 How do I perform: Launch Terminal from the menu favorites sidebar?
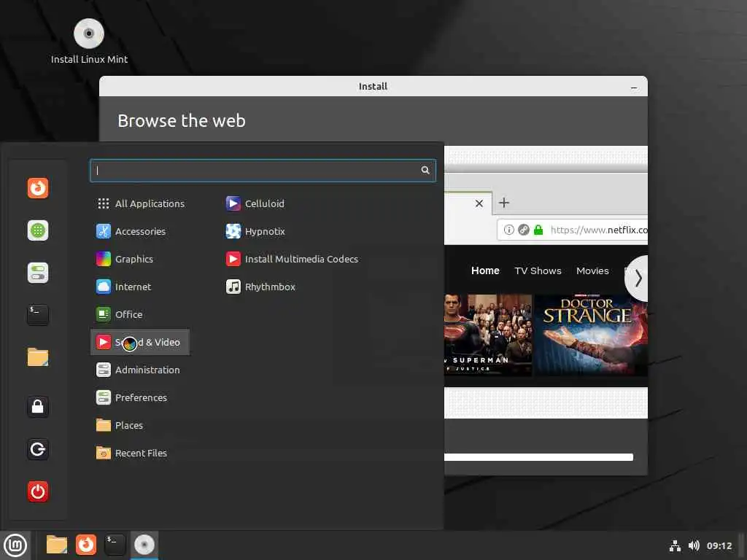[x=38, y=315]
